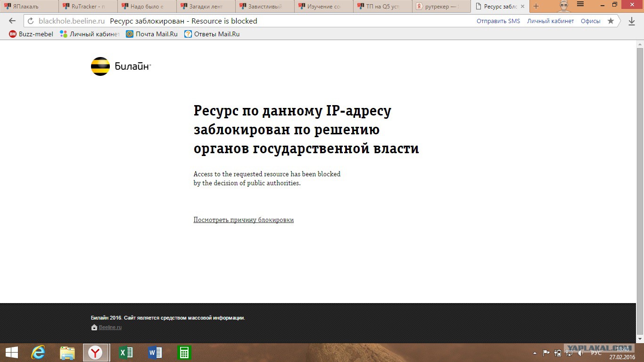Screen dimensions: 644x362
Task: Click 'Посмотреть причину блокировки' link
Action: [244, 220]
